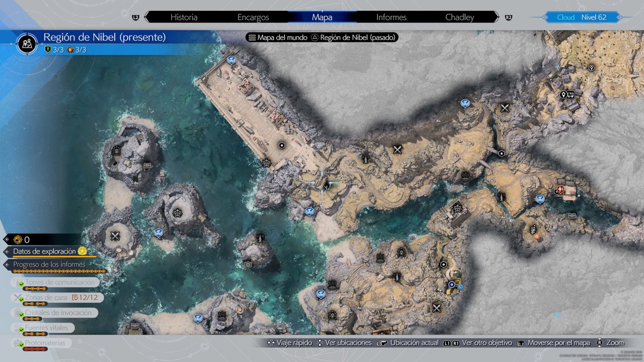Select chocobo stop at the dock's northern tip
Image resolution: width=644 pixels, height=362 pixels.
[x=231, y=60]
